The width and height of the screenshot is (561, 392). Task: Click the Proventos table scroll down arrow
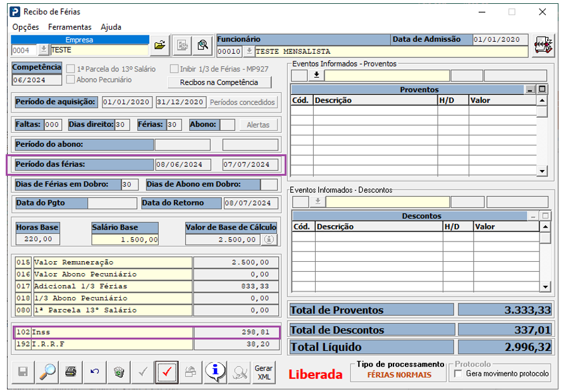click(x=542, y=171)
